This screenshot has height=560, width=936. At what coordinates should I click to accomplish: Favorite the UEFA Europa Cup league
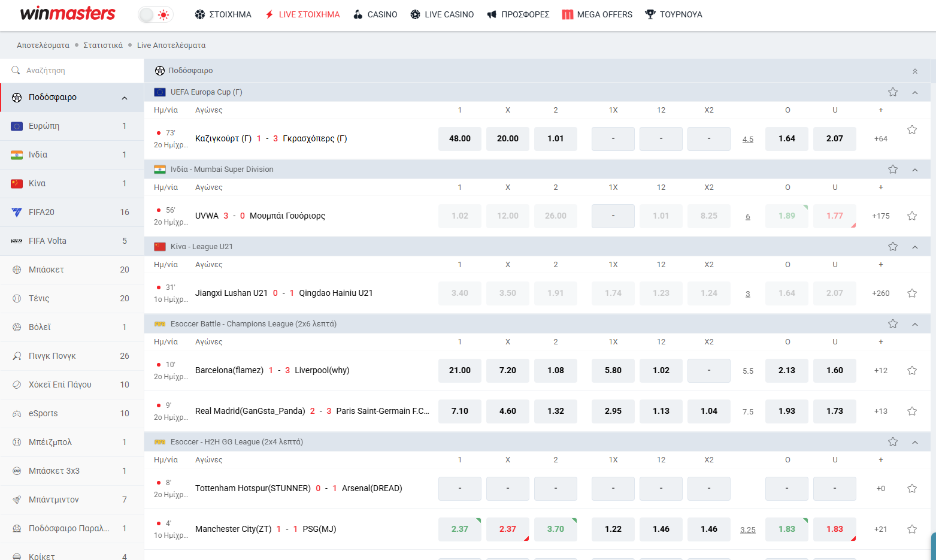click(x=893, y=92)
